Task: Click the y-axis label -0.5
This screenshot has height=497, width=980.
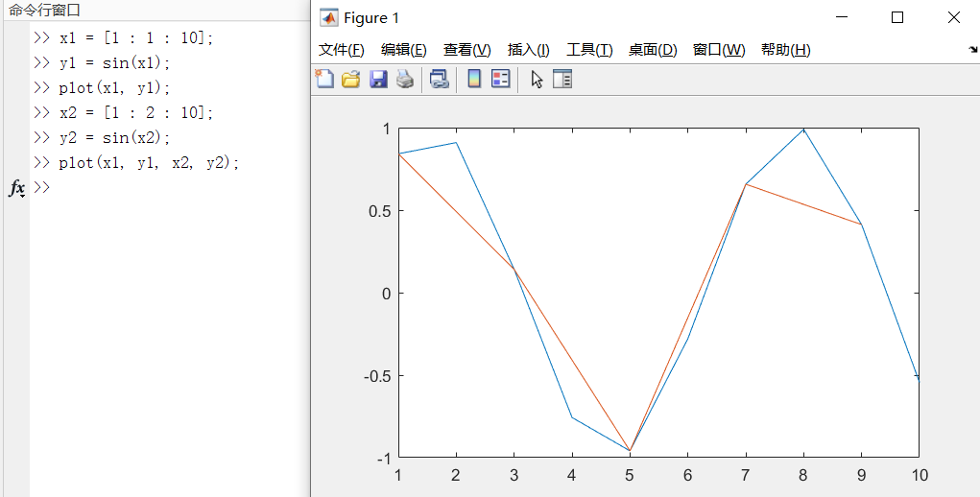Action: [377, 376]
